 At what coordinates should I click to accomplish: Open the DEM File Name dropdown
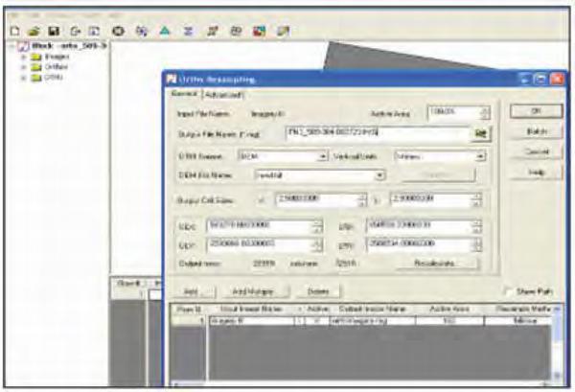(x=380, y=175)
